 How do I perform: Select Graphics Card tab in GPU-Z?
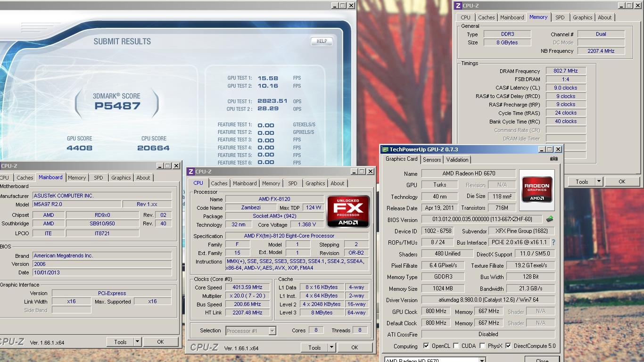(x=401, y=159)
